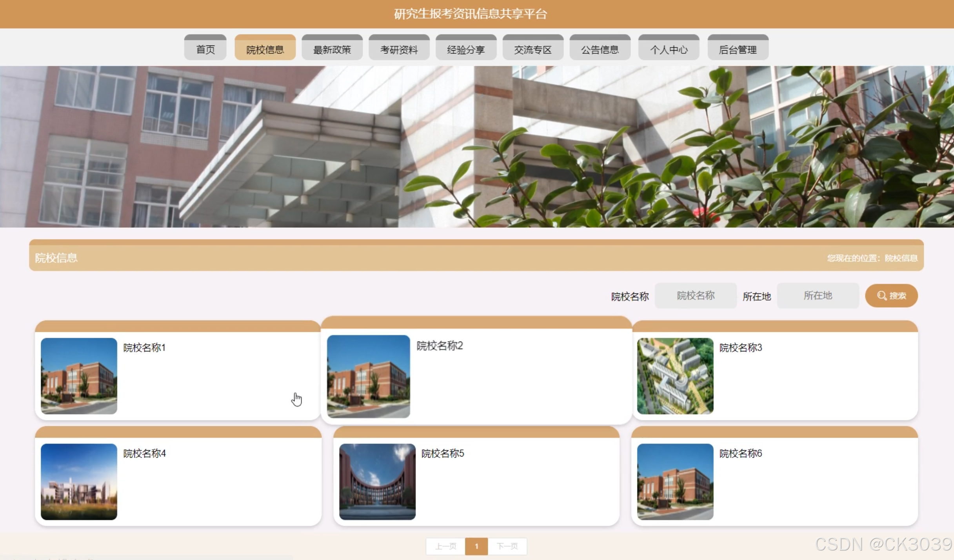This screenshot has width=954, height=560.
Task: Click the 下一页 pagination button
Action: 507,546
